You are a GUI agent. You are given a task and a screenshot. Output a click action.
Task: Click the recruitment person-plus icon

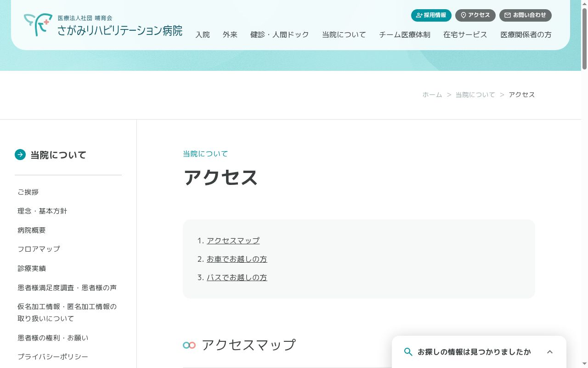(419, 15)
